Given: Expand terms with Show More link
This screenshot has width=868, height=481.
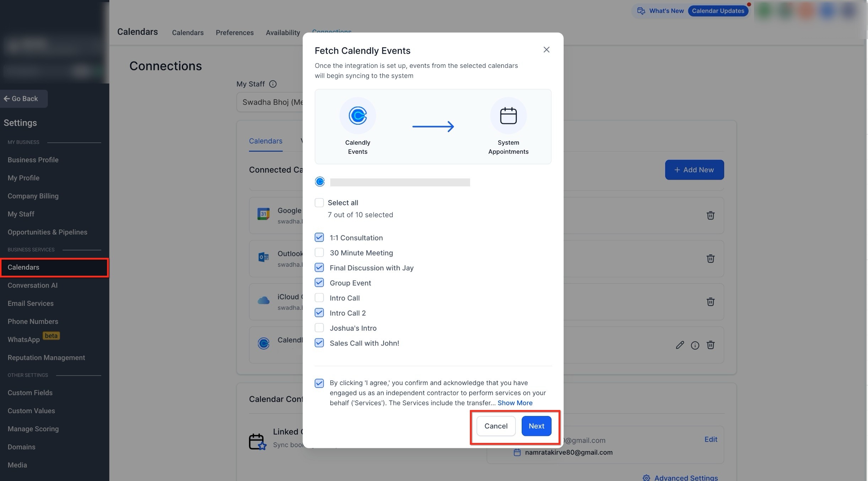Looking at the screenshot, I should (515, 403).
